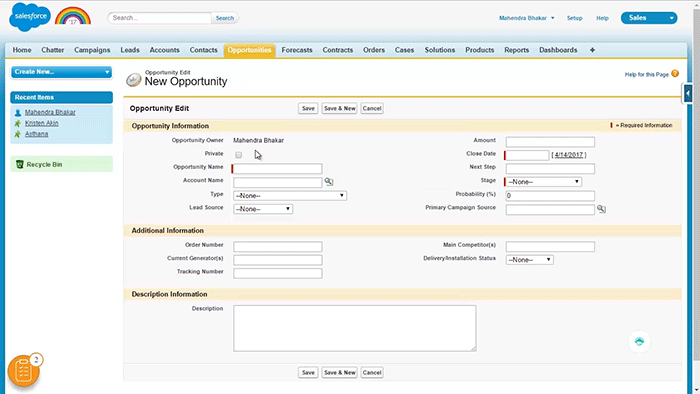Open the Lead Source dropdown

[263, 209]
